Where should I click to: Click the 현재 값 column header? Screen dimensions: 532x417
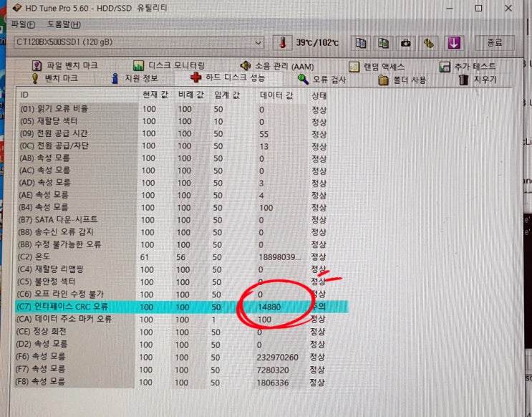point(155,95)
